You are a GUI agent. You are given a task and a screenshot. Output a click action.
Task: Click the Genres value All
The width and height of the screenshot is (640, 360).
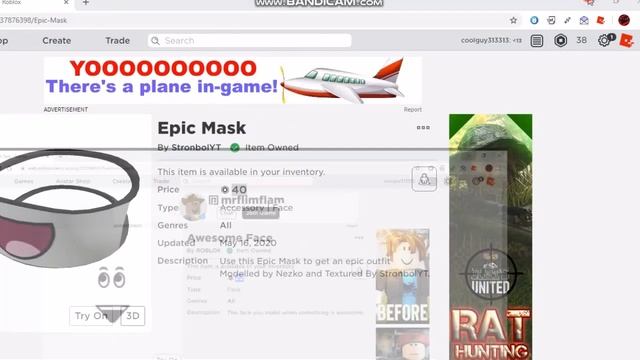(226, 225)
